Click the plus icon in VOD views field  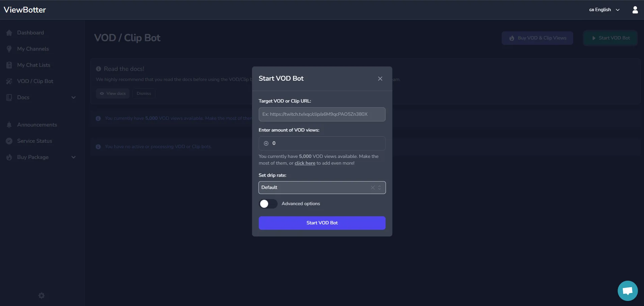266,143
